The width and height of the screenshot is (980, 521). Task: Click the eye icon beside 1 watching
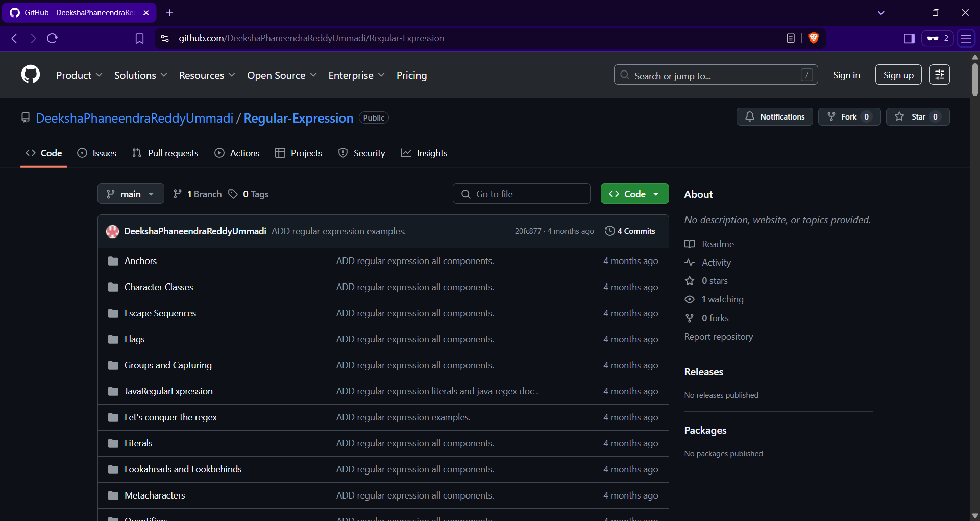[x=690, y=299]
